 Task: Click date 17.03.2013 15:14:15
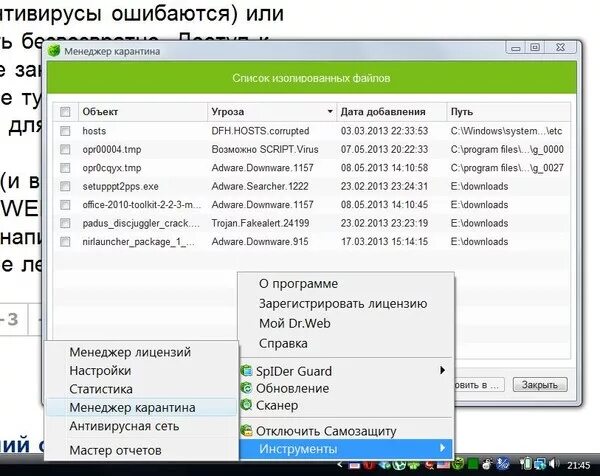click(x=384, y=241)
